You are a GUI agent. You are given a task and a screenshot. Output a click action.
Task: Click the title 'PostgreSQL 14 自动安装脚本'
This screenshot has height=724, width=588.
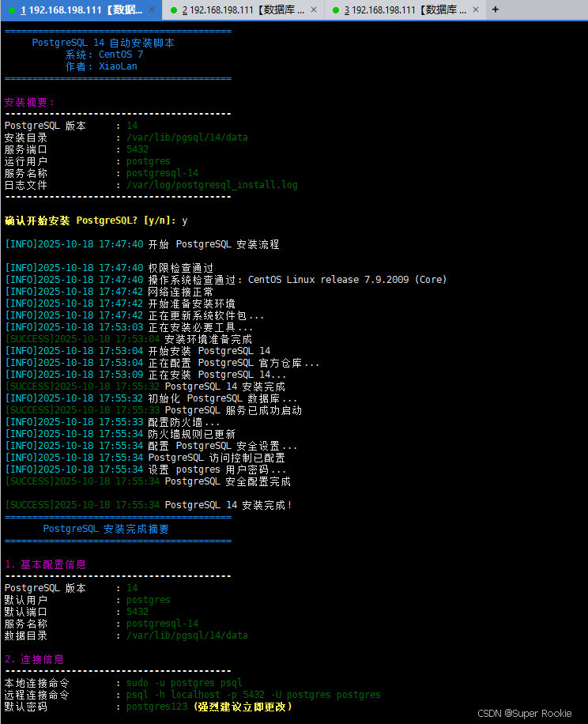tap(103, 43)
